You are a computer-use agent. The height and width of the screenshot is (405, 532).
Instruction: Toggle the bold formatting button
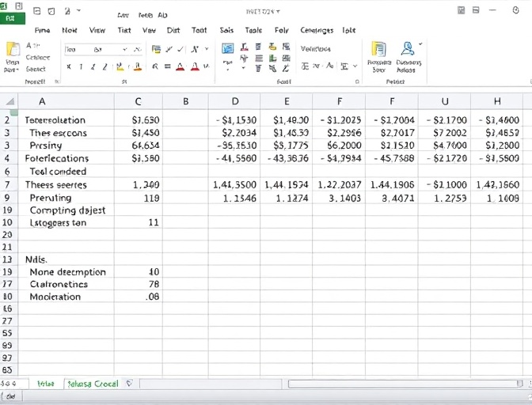coord(69,67)
